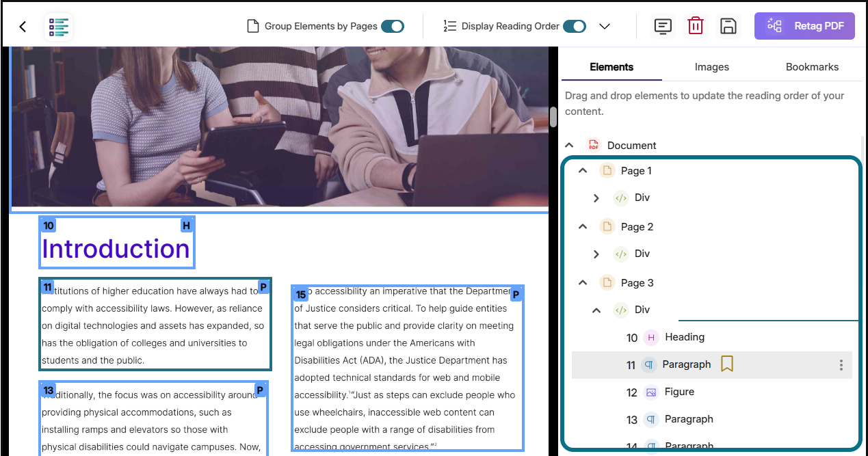Viewport: 868px width, 456px height.
Task: Click the P tag badge on paragraph 13
Action: pyautogui.click(x=260, y=390)
